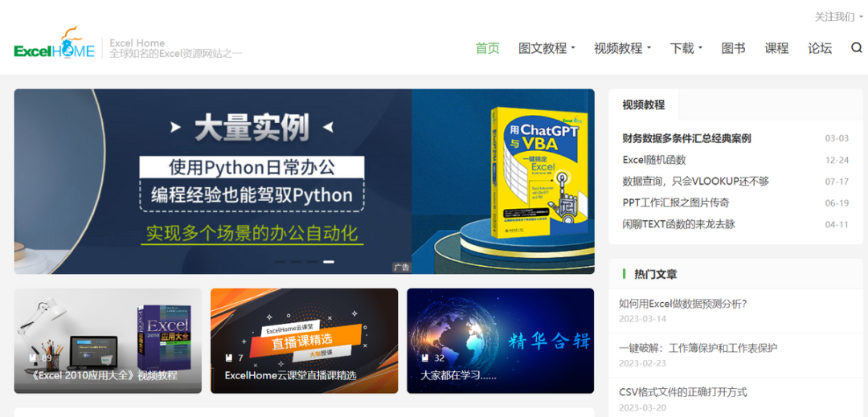Viewport: 868px width, 417px height.
Task: Open 财务数据多条件汇总经典案例 link
Action: 686,138
